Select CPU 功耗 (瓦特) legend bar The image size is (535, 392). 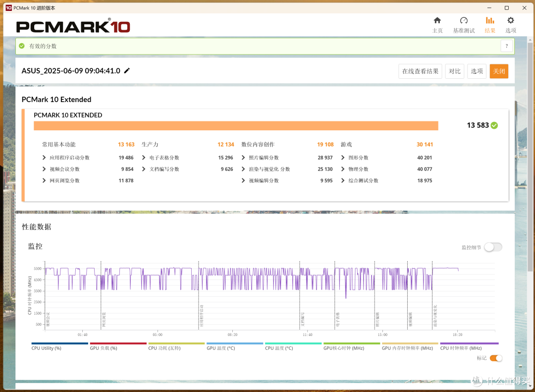coord(176,343)
